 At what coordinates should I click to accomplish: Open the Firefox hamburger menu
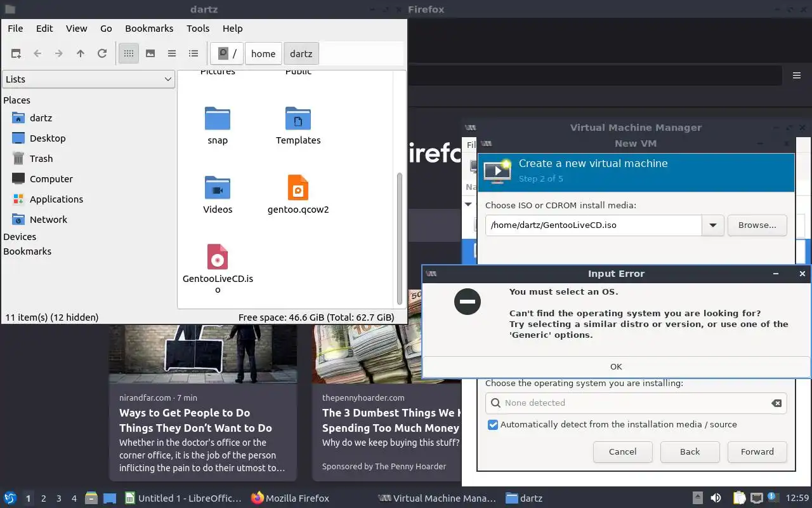(797, 76)
